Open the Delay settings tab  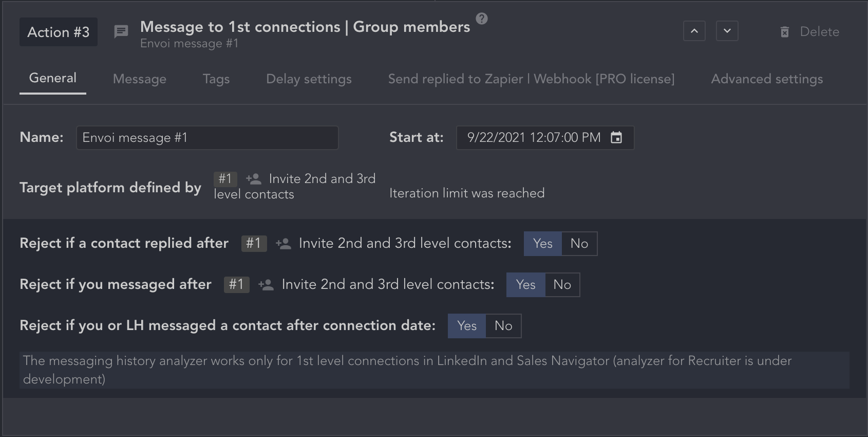tap(309, 79)
